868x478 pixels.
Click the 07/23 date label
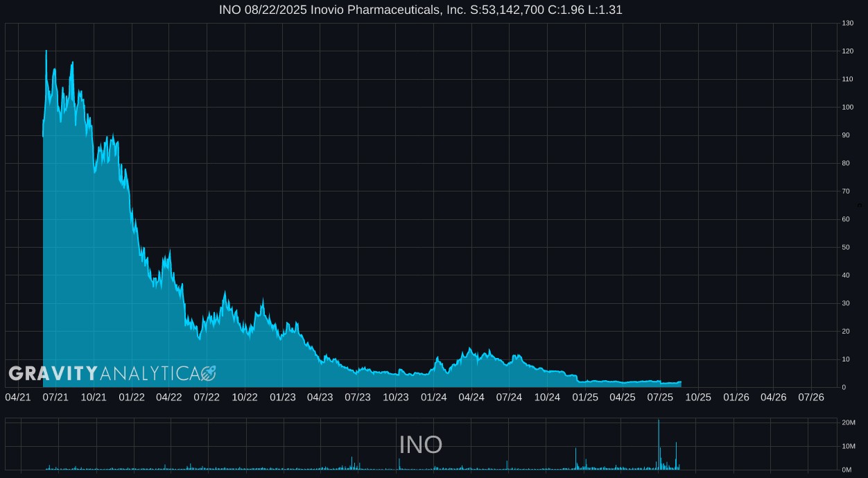[358, 397]
